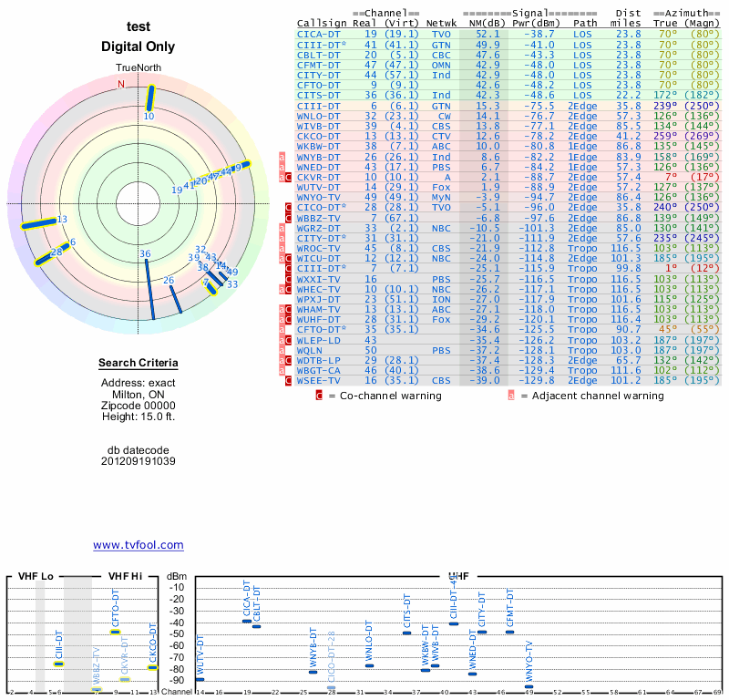Click the co-channel 'C' icon beside WBBZ-TV
Screen dimensions: 729x700
[288, 218]
